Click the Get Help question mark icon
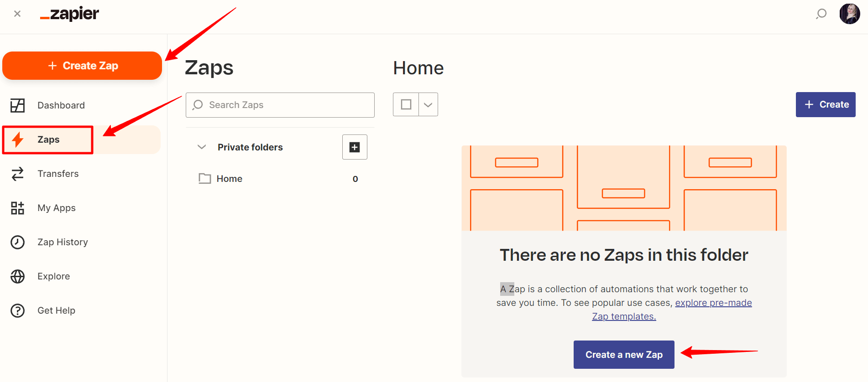The image size is (868, 382). pyautogui.click(x=17, y=310)
